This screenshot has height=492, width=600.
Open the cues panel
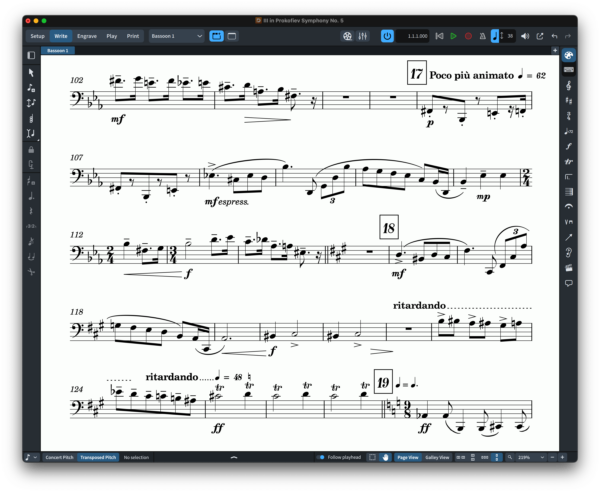point(569,253)
